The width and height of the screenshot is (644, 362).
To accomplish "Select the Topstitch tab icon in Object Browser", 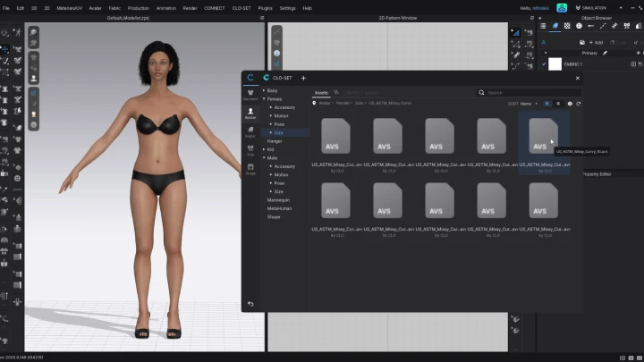I will (x=603, y=26).
